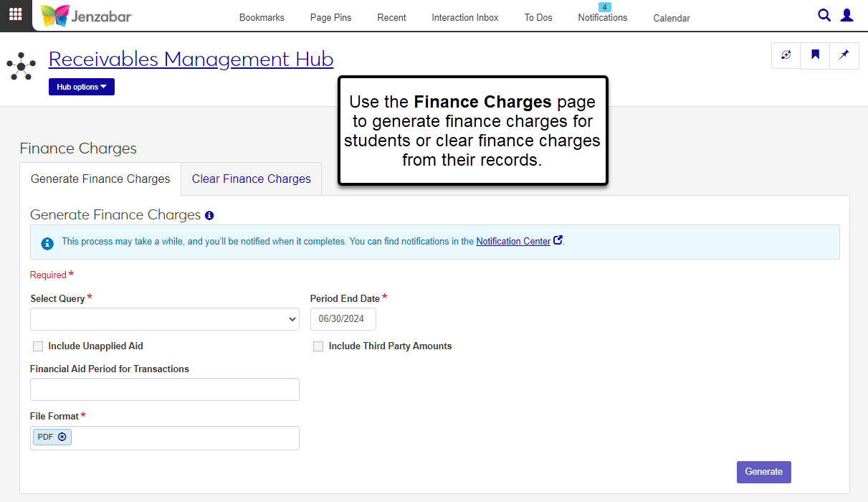Viewport: 868px width, 502px height.
Task: Switch to Clear Finance Charges tab
Action: (x=252, y=179)
